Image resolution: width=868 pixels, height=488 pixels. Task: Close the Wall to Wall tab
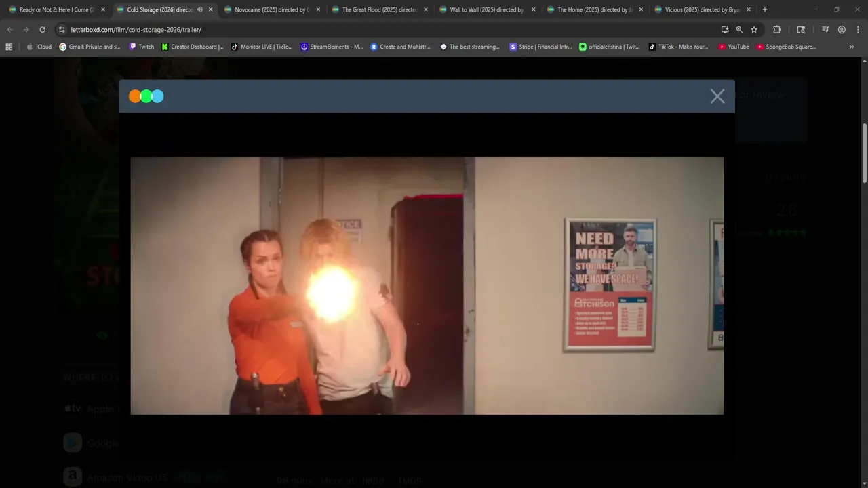tap(533, 9)
